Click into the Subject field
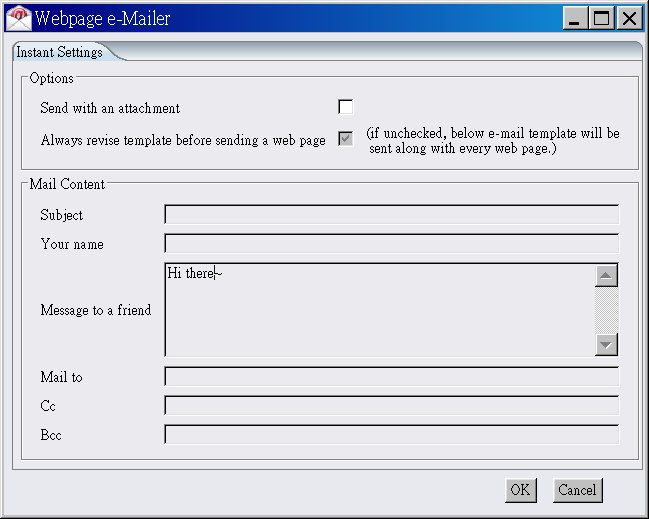 tap(391, 214)
